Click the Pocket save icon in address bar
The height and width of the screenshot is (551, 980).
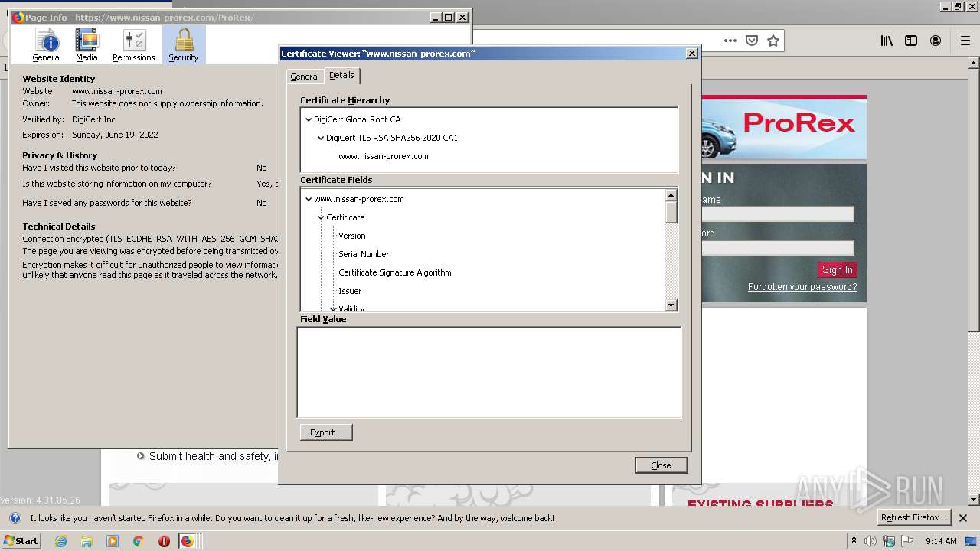[x=752, y=41]
